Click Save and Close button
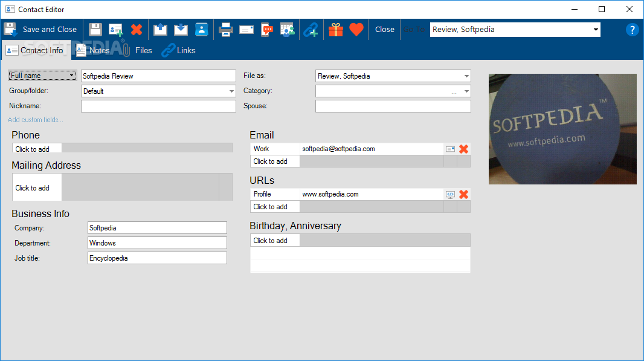 (x=40, y=30)
